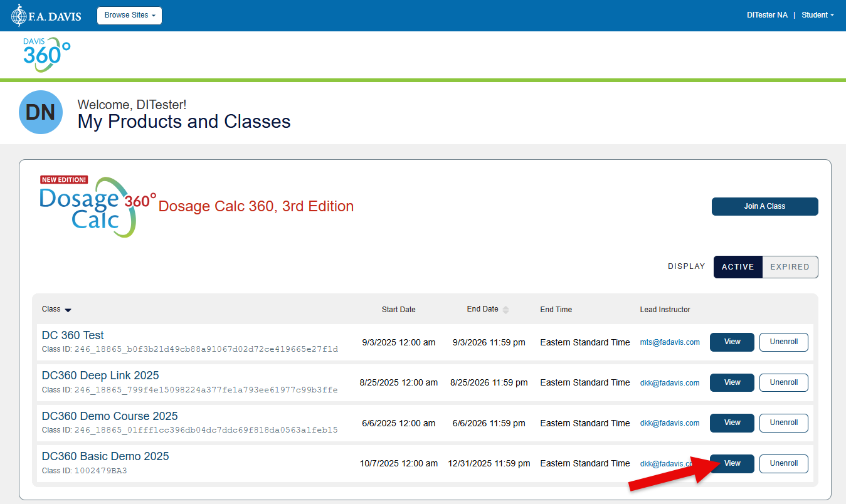Email dkk@fadavis.com for Deep Link class
The width and height of the screenshot is (846, 504).
[x=670, y=383]
